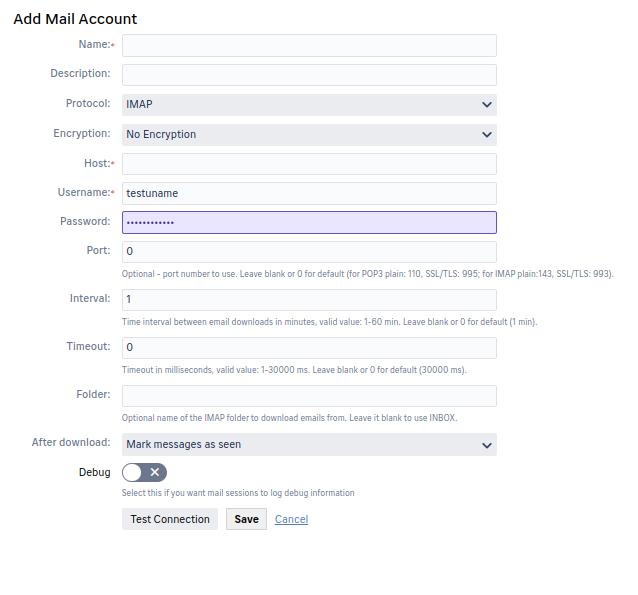The height and width of the screenshot is (595, 638).
Task: Expand the Encryption dropdown
Action: point(309,135)
